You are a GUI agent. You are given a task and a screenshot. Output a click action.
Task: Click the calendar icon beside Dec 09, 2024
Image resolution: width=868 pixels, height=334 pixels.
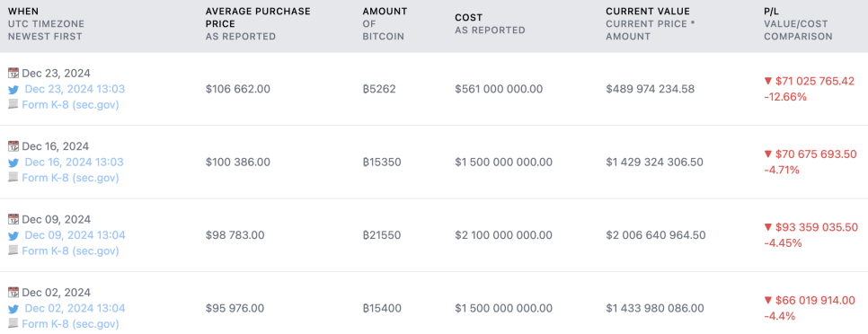(x=13, y=219)
